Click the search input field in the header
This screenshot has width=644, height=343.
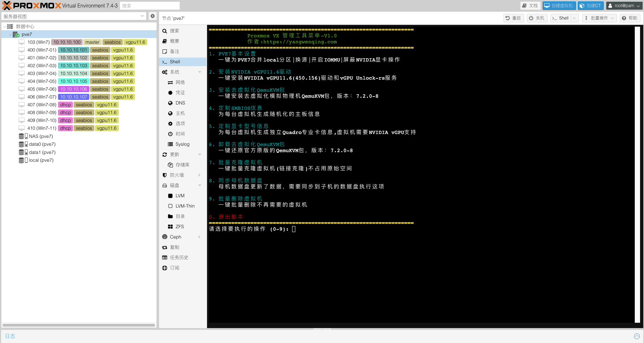pos(150,6)
